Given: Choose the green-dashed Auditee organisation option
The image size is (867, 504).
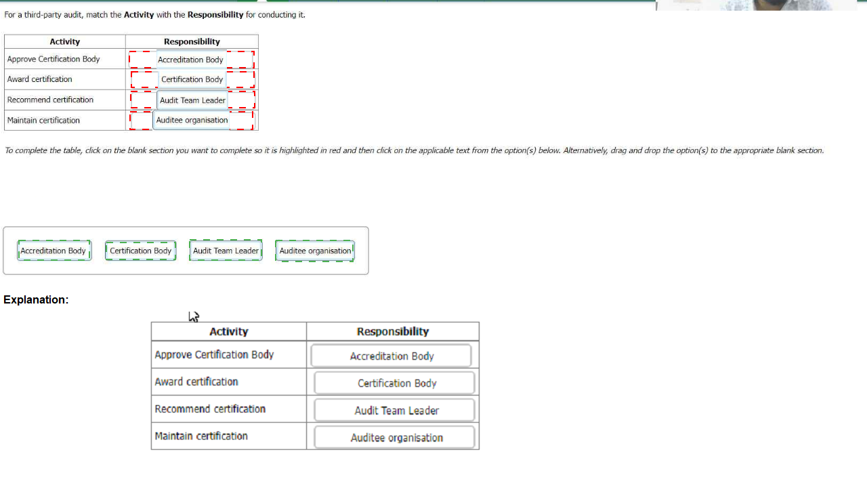Looking at the screenshot, I should click(x=315, y=251).
